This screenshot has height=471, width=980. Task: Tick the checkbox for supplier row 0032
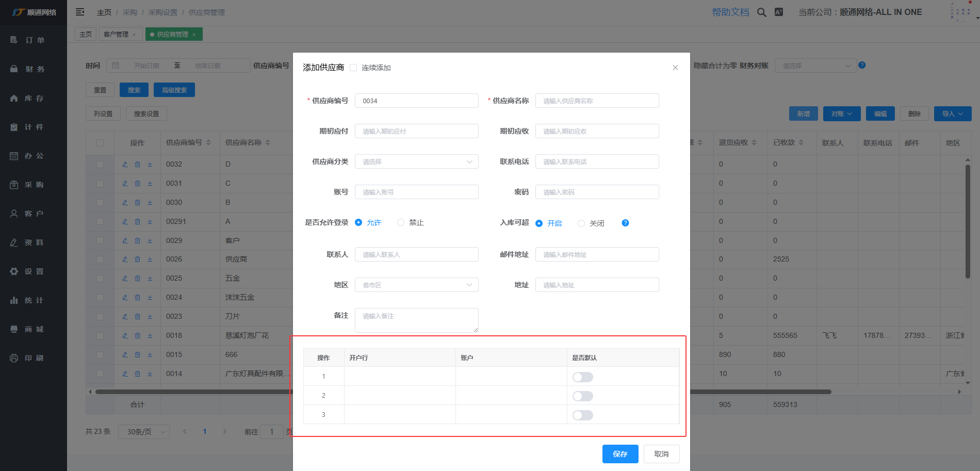[100, 165]
